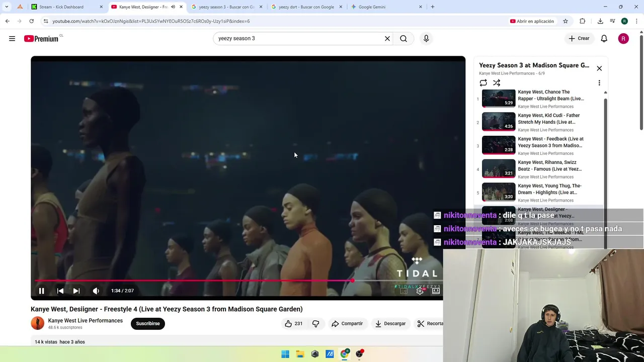Dislike the video
Screen dimensions: 644x362
point(315,324)
